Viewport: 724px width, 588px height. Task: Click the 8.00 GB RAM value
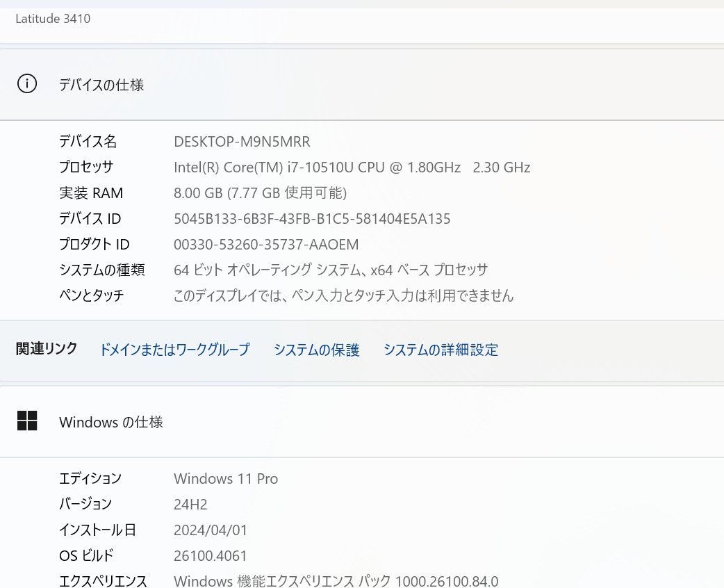pyautogui.click(x=260, y=193)
